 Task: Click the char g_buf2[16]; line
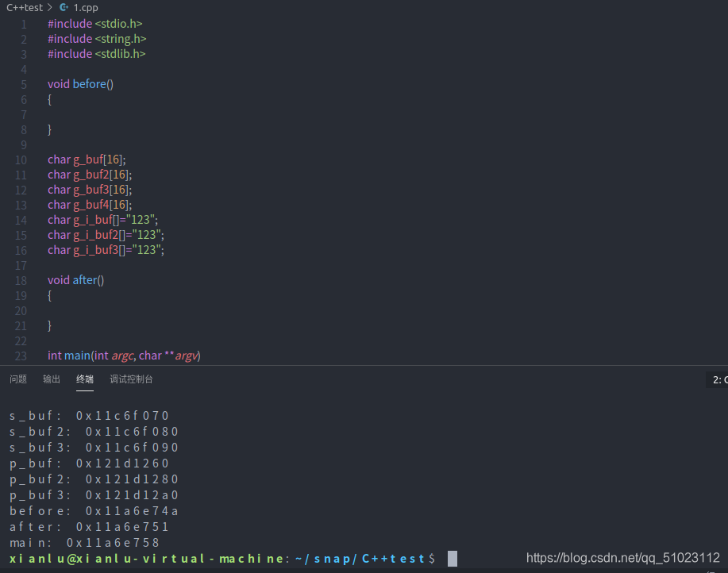click(90, 175)
